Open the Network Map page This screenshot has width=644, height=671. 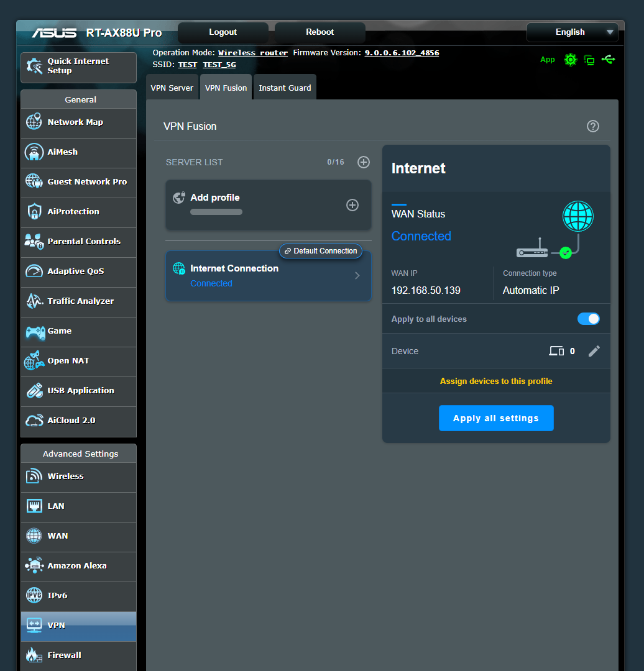pyautogui.click(x=78, y=122)
